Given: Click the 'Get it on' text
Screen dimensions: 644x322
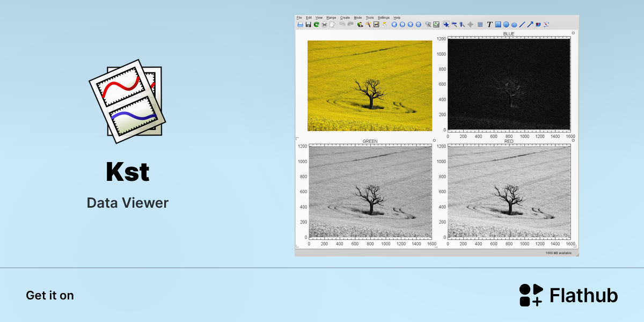Looking at the screenshot, I should (x=50, y=295).
